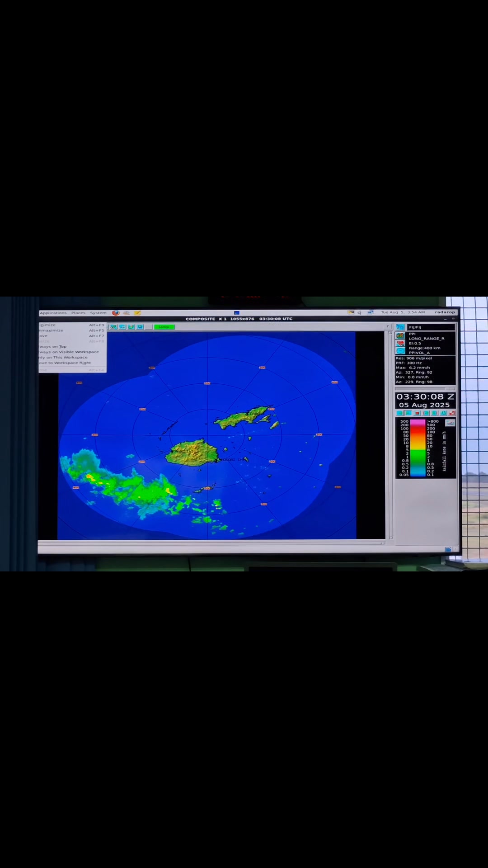Viewport: 488px width, 868px height.
Task: Click the LONG_RANGE_R text
Action: point(427,339)
